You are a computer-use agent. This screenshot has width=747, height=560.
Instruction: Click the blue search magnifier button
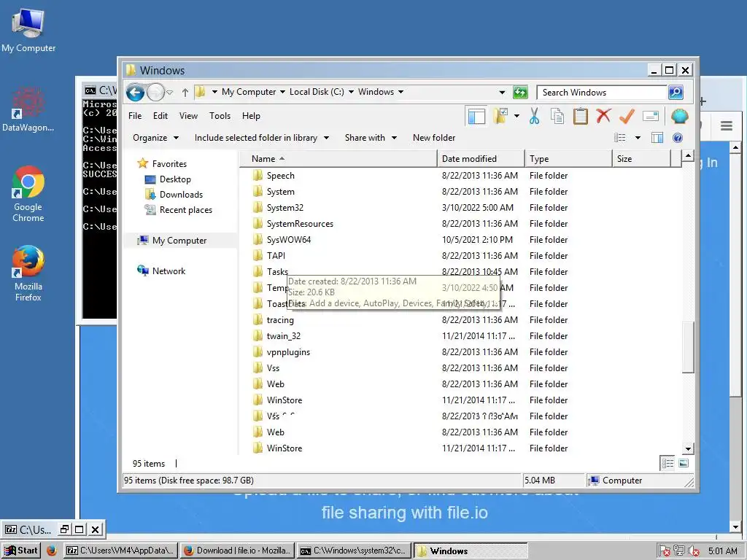676,92
